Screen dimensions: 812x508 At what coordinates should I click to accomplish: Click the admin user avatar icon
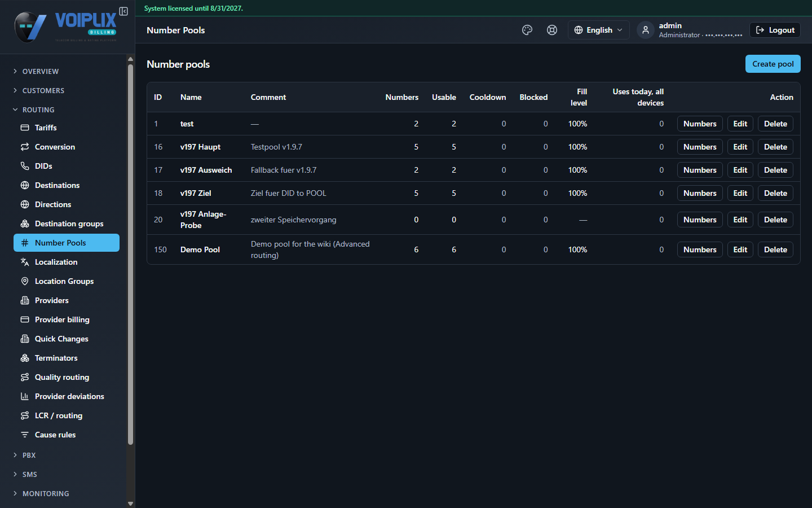[x=646, y=30]
